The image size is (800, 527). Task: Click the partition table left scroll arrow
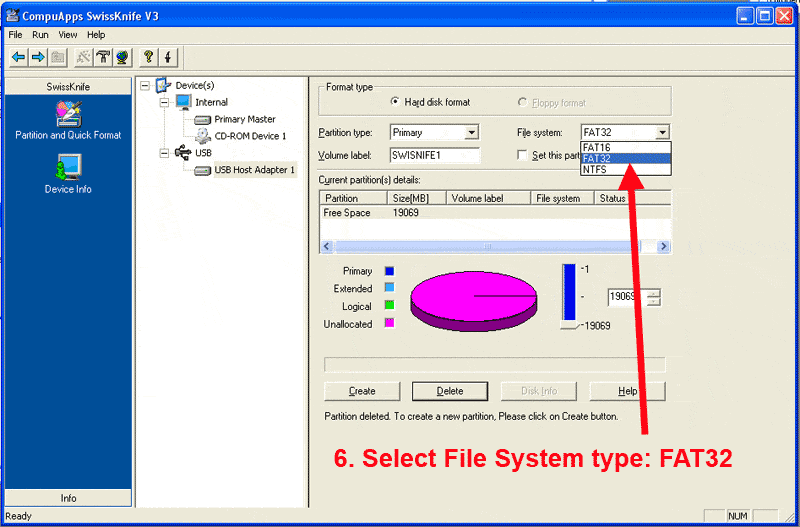[x=328, y=246]
